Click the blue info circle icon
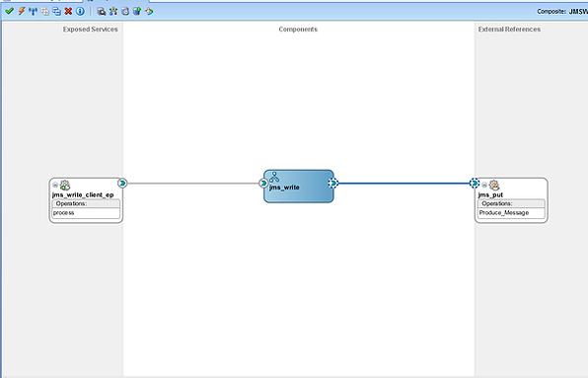Image resolution: width=588 pixels, height=378 pixels. (x=80, y=11)
